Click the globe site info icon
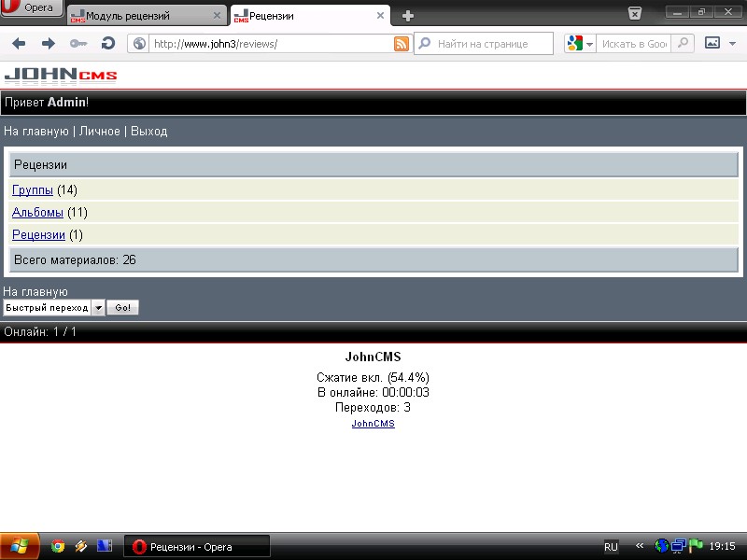 [x=138, y=44]
